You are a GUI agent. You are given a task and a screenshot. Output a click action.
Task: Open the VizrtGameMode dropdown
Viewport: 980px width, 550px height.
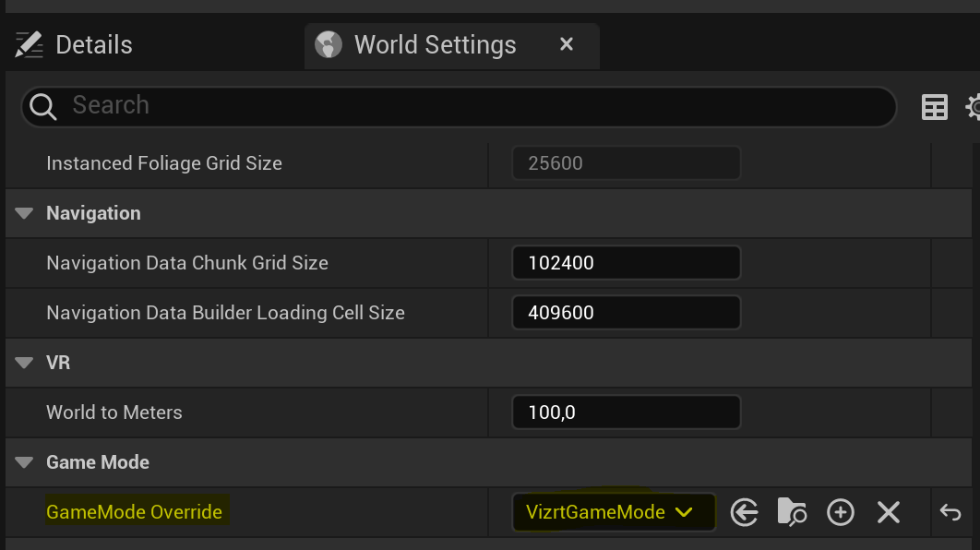click(614, 512)
